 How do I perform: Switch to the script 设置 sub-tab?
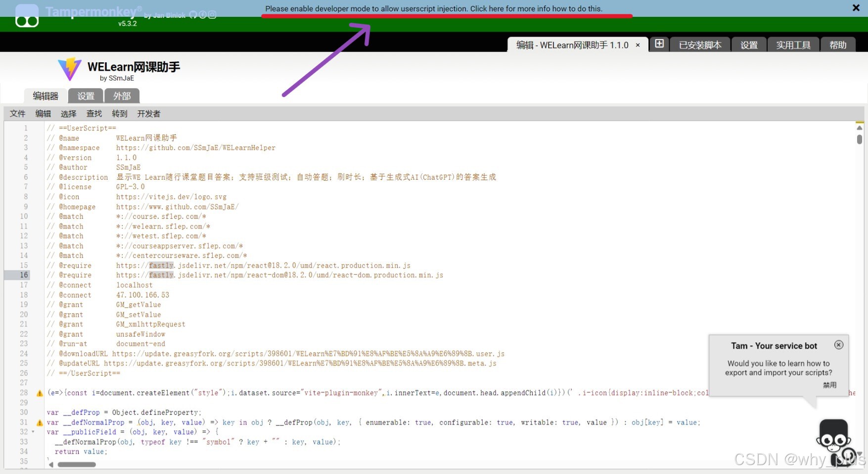coord(86,96)
